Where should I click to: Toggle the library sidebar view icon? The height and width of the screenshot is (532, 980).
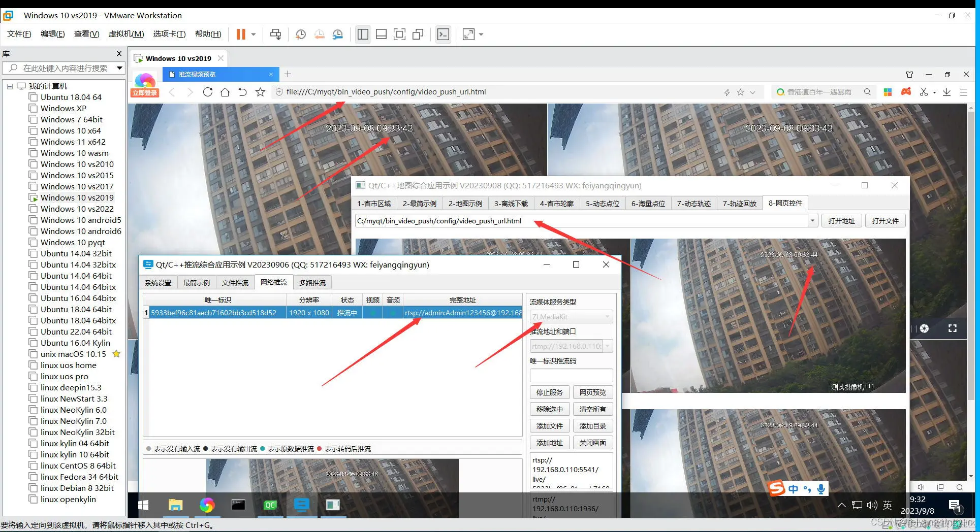363,35
